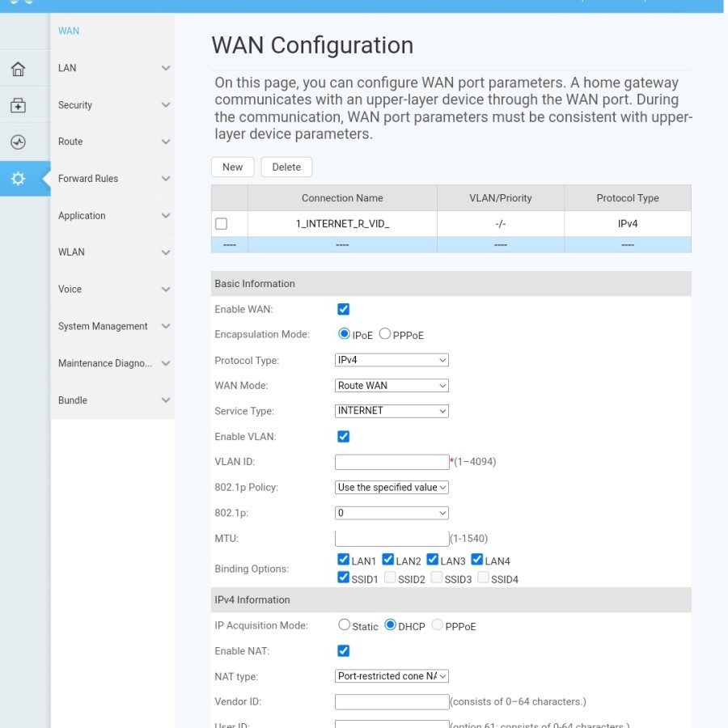This screenshot has width=728, height=728.
Task: Open the Forward Rules menu item
Action: pyautogui.click(x=87, y=179)
